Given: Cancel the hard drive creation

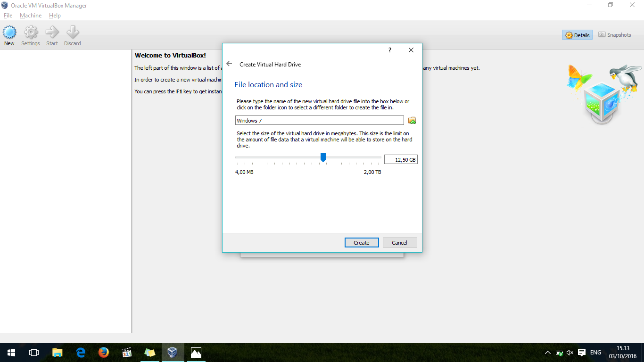Looking at the screenshot, I should click(399, 243).
